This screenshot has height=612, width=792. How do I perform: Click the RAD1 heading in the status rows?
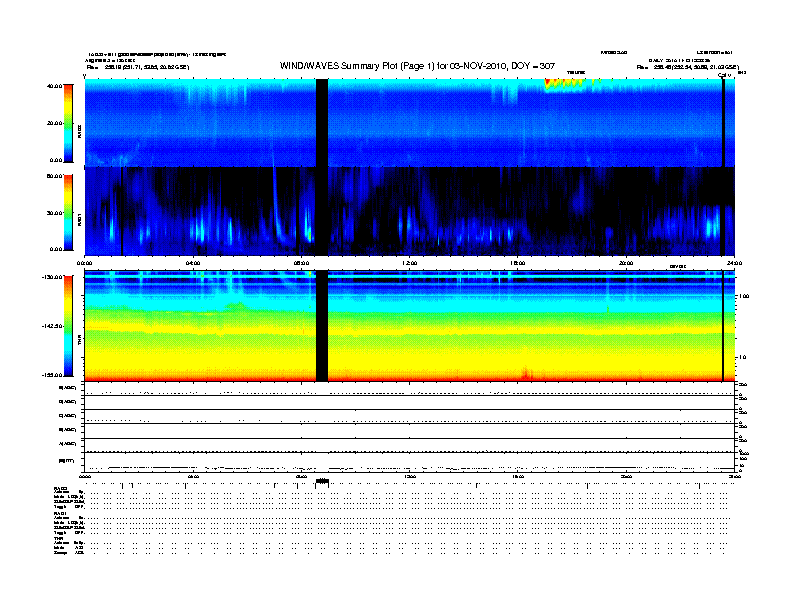[x=60, y=514]
